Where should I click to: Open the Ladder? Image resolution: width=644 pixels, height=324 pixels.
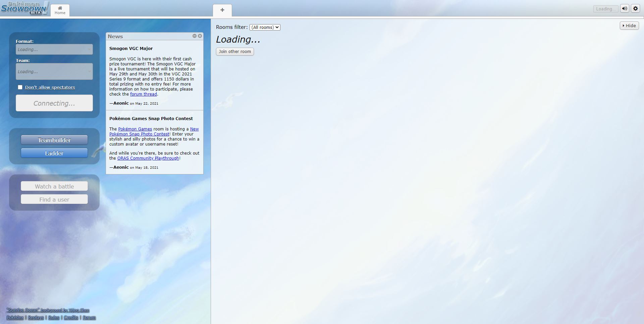(x=54, y=153)
